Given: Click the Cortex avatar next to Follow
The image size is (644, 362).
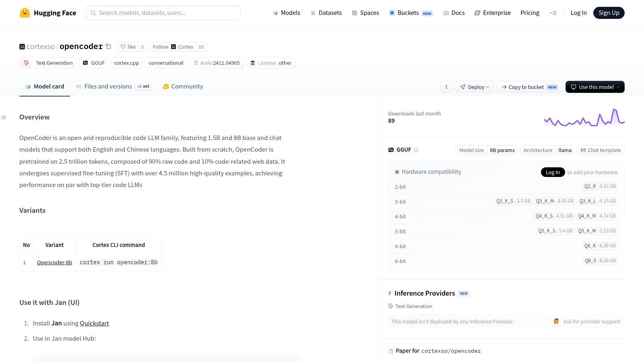Looking at the screenshot, I should [173, 47].
